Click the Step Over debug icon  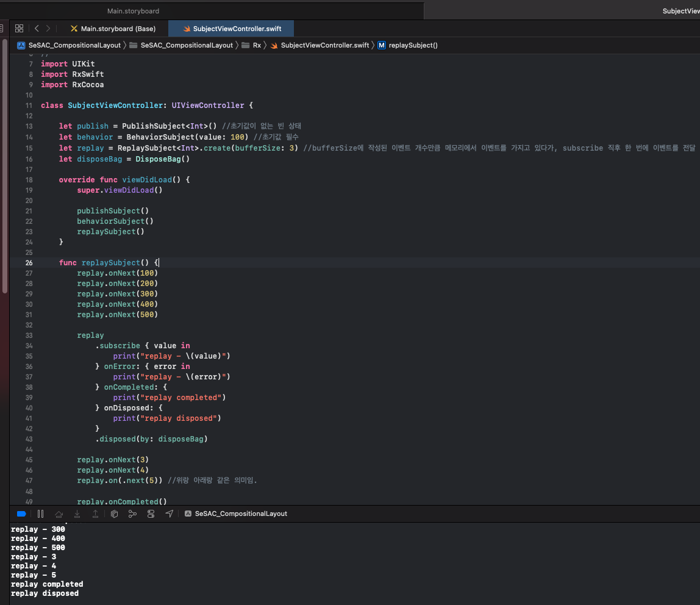pos(59,514)
